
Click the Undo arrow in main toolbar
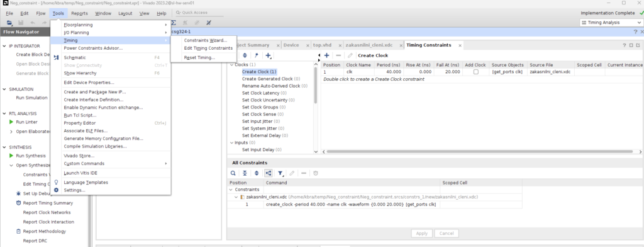[x=33, y=23]
